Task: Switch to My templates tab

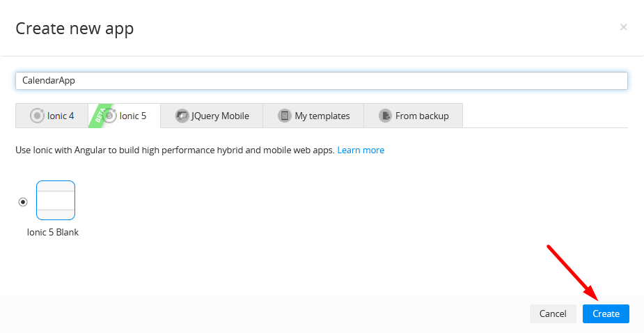Action: click(x=313, y=116)
